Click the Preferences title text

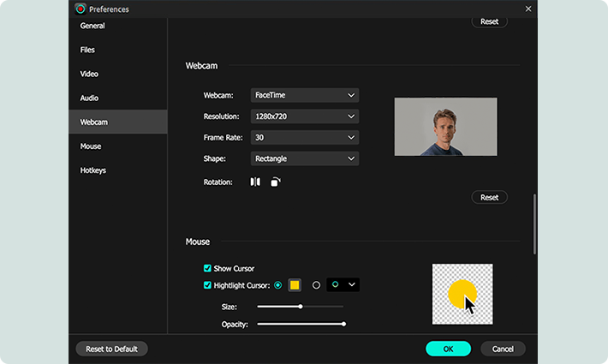(x=109, y=9)
